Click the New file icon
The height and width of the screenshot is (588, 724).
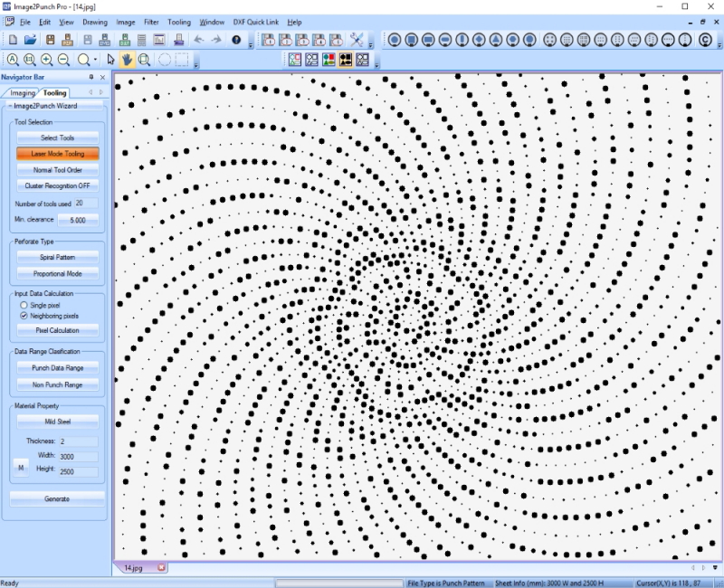pyautogui.click(x=13, y=40)
